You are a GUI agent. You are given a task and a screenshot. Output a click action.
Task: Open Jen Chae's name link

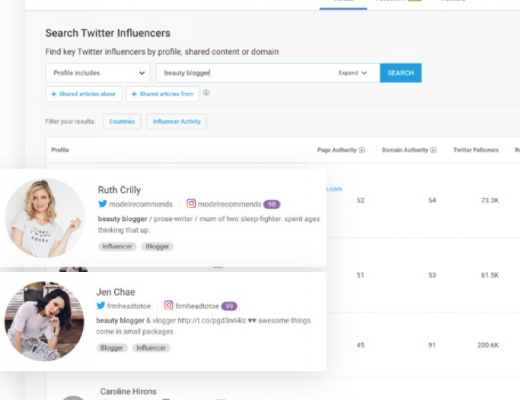[x=116, y=292]
